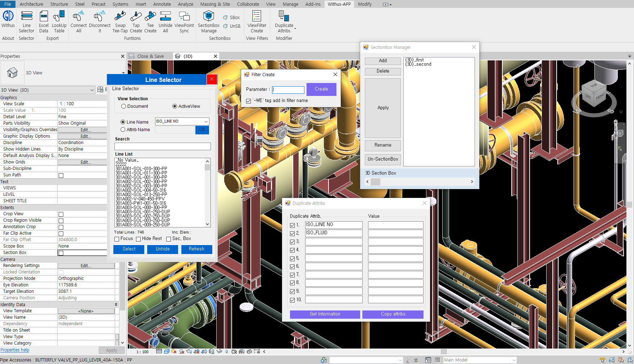Viewport: 634px width, 364px height.
Task: Switch to the Annotate ribbon tab
Action: [162, 4]
